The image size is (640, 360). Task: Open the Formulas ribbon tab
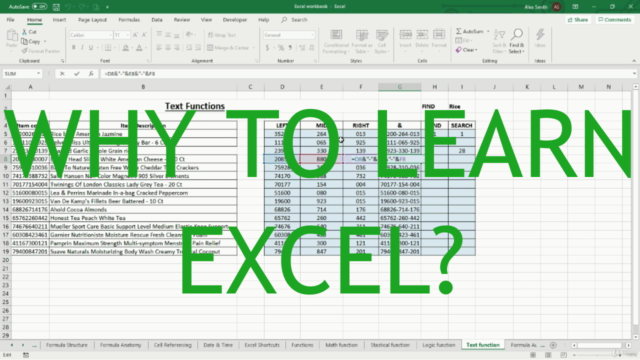pyautogui.click(x=129, y=20)
